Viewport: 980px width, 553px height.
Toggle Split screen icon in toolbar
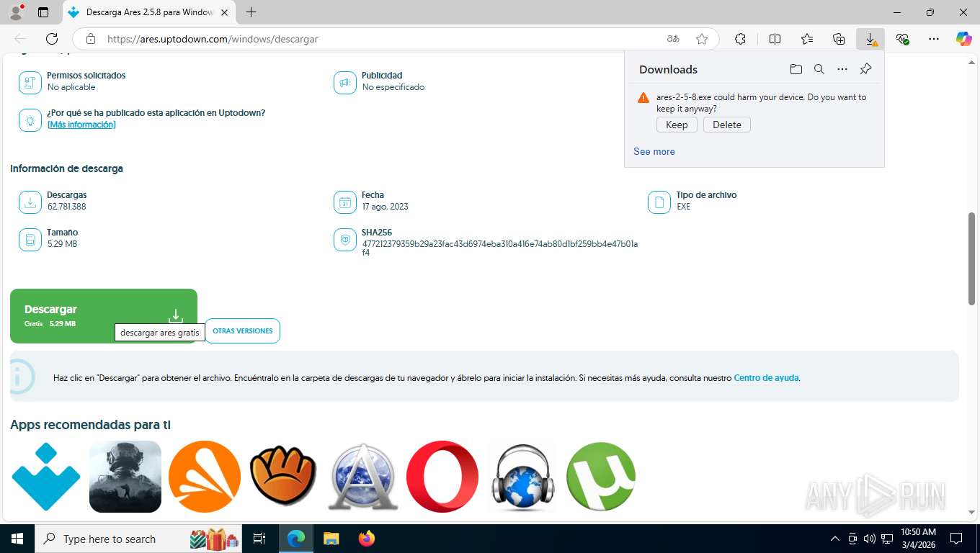(775, 39)
